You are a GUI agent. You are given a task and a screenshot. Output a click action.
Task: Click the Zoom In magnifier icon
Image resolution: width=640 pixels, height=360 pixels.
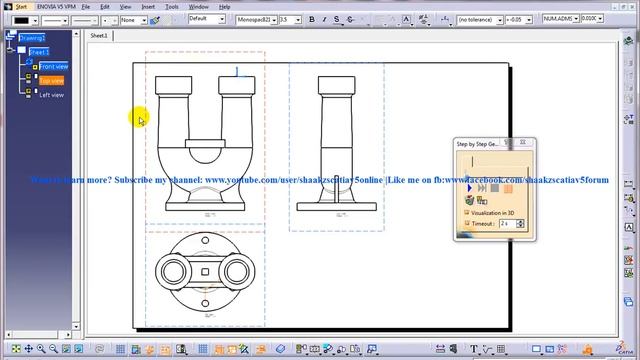pyautogui.click(x=41, y=349)
